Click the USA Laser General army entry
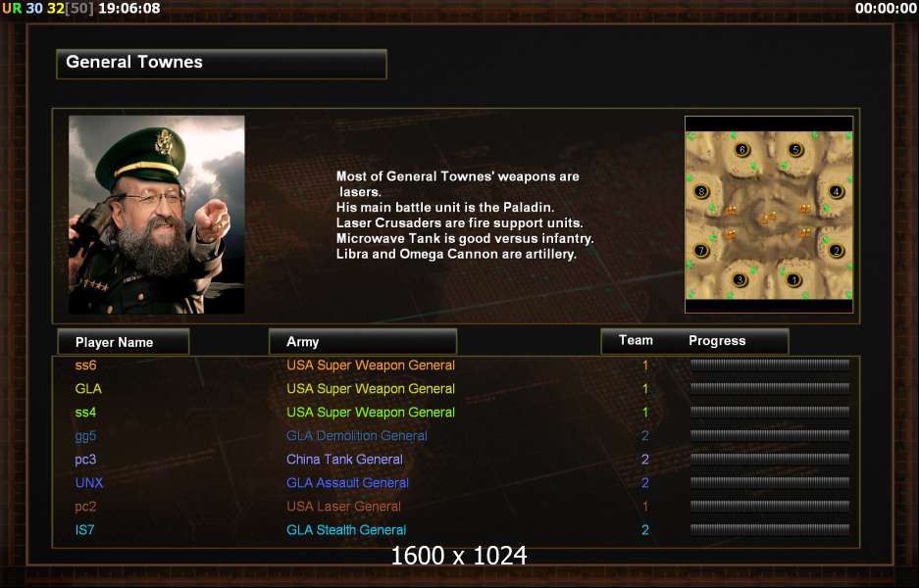The width and height of the screenshot is (919, 588). (x=343, y=506)
